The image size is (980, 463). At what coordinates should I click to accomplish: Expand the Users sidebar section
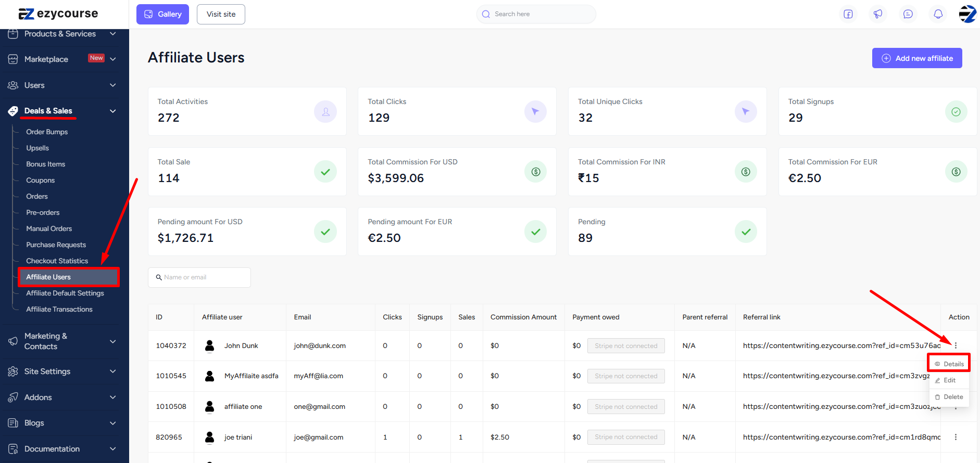[112, 85]
